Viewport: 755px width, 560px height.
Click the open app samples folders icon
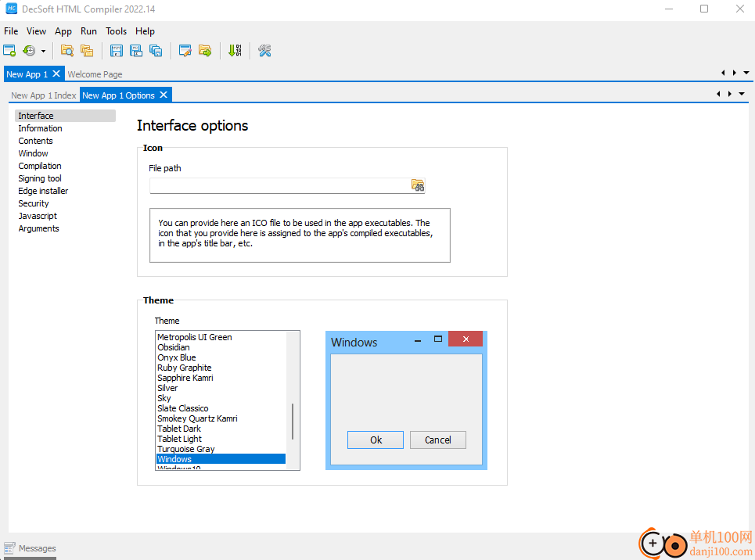coord(87,51)
